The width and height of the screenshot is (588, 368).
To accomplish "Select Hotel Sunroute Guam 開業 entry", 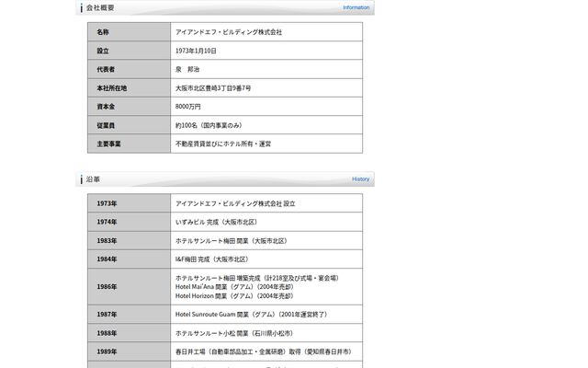I will (253, 315).
